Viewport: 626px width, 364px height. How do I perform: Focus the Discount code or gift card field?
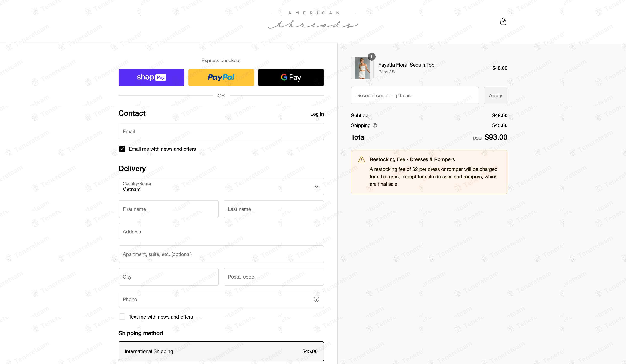[415, 95]
